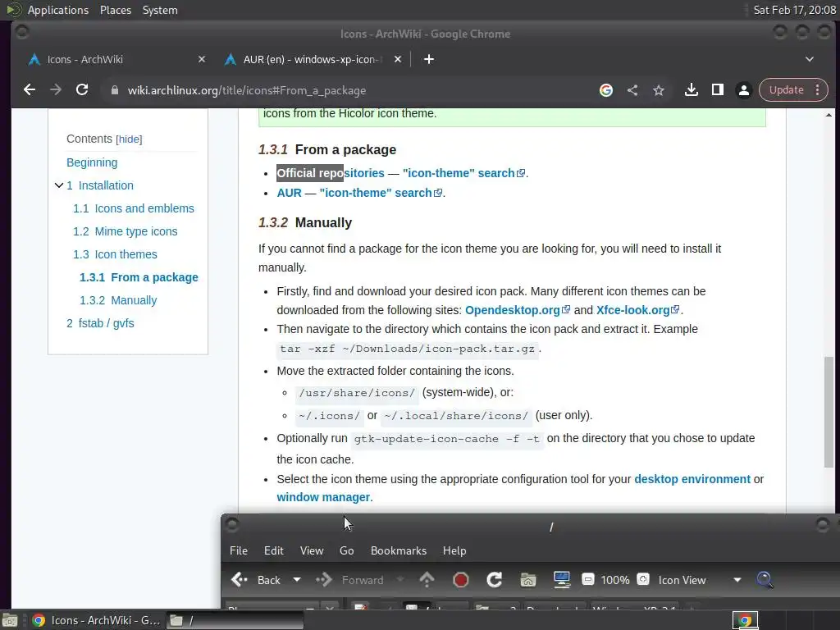
Task: Select Icons - ArchWiki taskbar entry
Action: (97, 620)
